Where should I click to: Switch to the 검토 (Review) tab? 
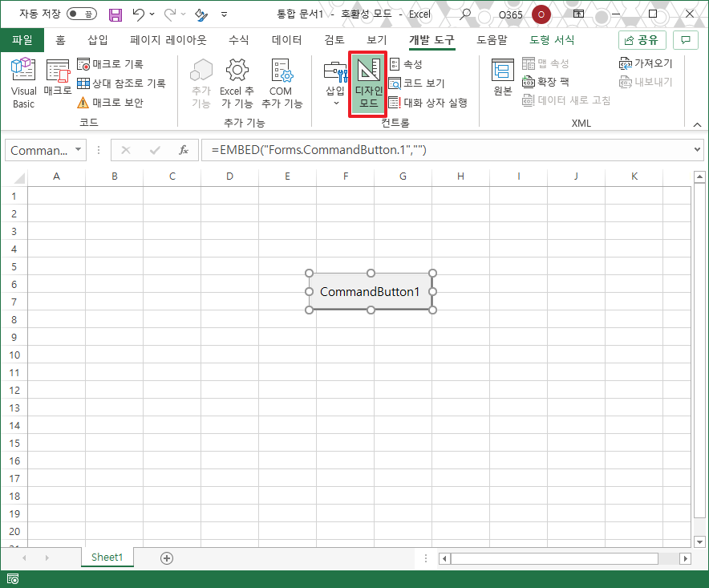tap(334, 40)
